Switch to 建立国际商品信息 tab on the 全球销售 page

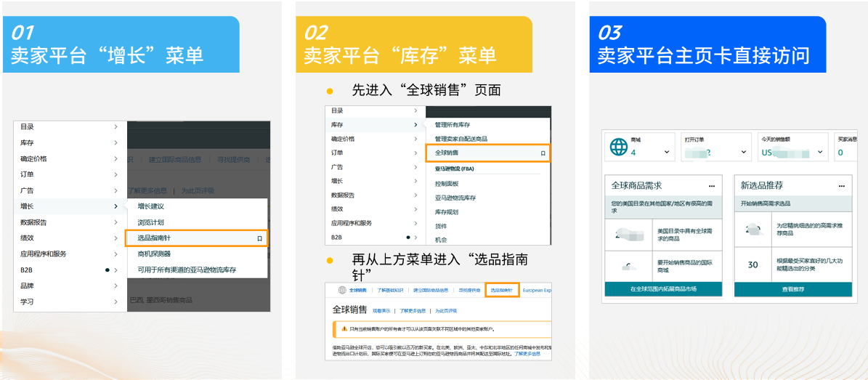coord(431,290)
